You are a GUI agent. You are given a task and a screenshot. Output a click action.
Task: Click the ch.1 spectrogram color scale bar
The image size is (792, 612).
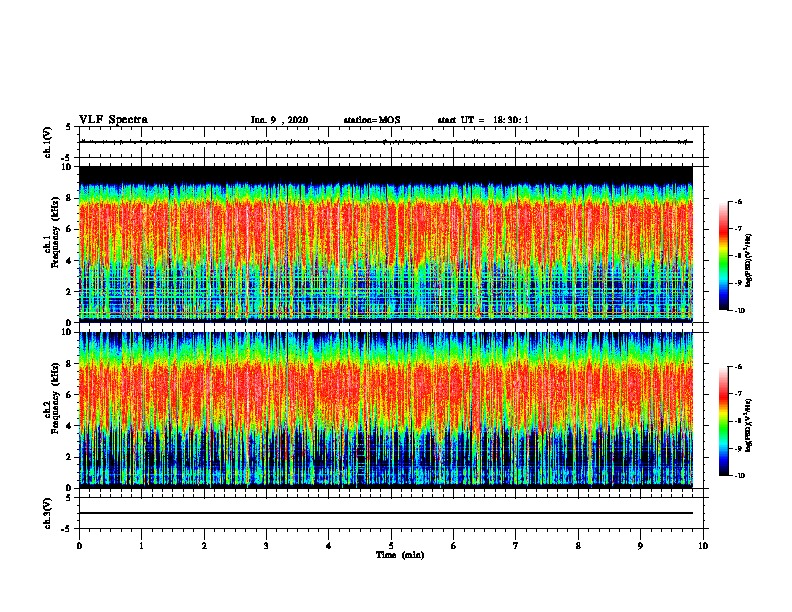[723, 256]
